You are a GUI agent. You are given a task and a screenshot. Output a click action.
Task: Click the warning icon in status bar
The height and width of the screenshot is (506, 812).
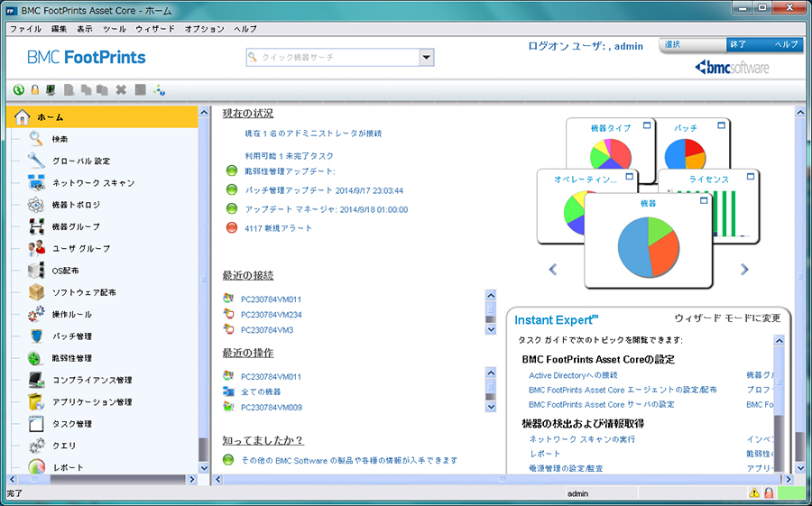point(753,493)
